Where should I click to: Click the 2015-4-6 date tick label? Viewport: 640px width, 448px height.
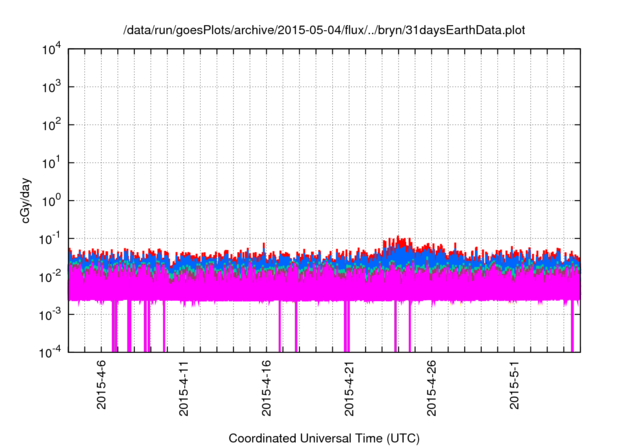[101, 384]
